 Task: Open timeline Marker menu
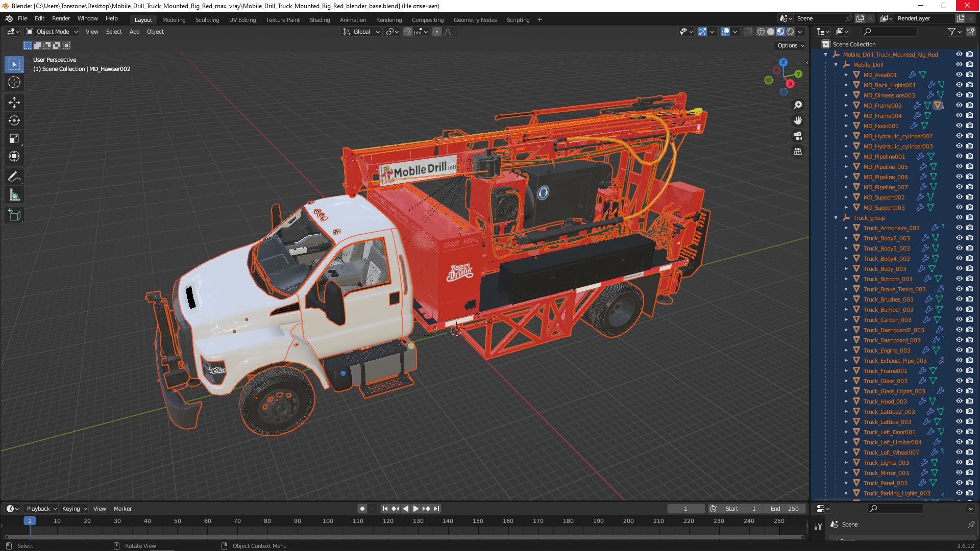pyautogui.click(x=122, y=509)
